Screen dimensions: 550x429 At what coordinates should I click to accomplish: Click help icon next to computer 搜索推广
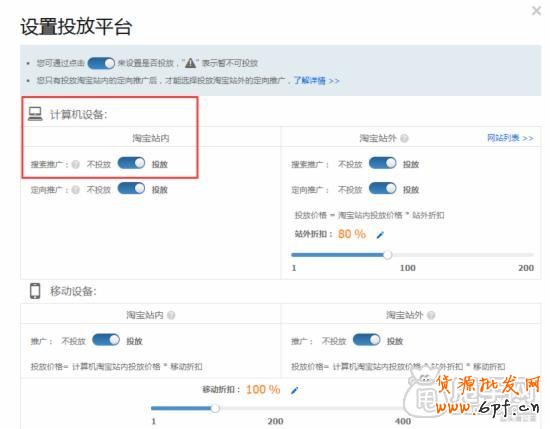tap(75, 164)
